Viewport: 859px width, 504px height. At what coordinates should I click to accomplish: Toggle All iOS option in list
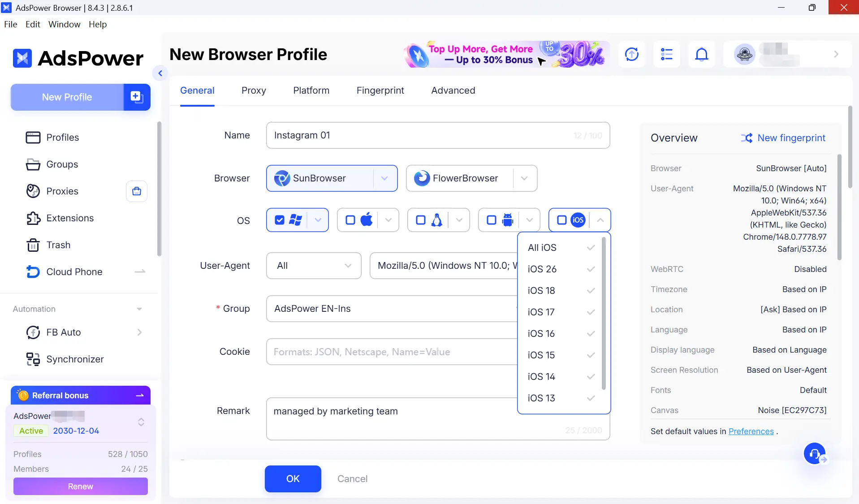561,248
